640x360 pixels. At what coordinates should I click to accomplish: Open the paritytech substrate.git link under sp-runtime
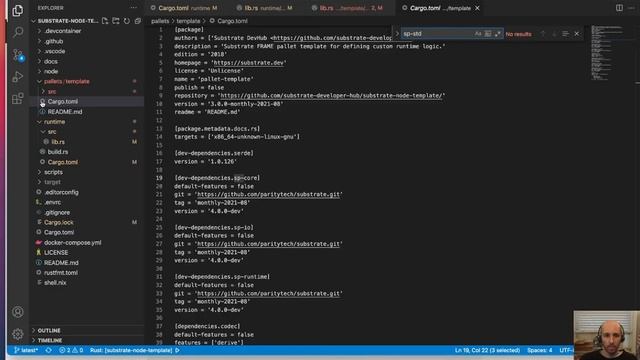[x=268, y=293]
